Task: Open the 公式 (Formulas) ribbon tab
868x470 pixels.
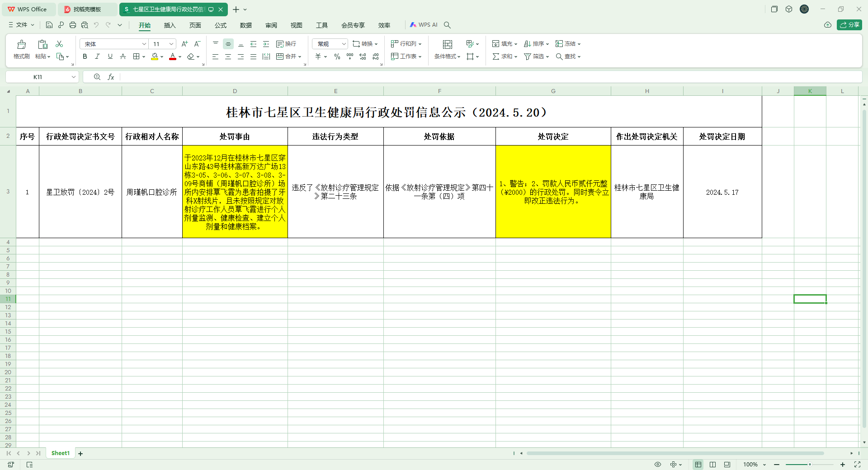Action: click(221, 25)
